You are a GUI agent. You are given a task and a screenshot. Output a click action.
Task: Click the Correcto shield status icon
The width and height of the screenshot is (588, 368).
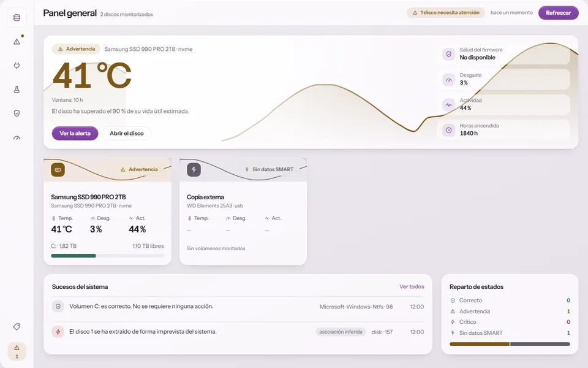pos(453,301)
